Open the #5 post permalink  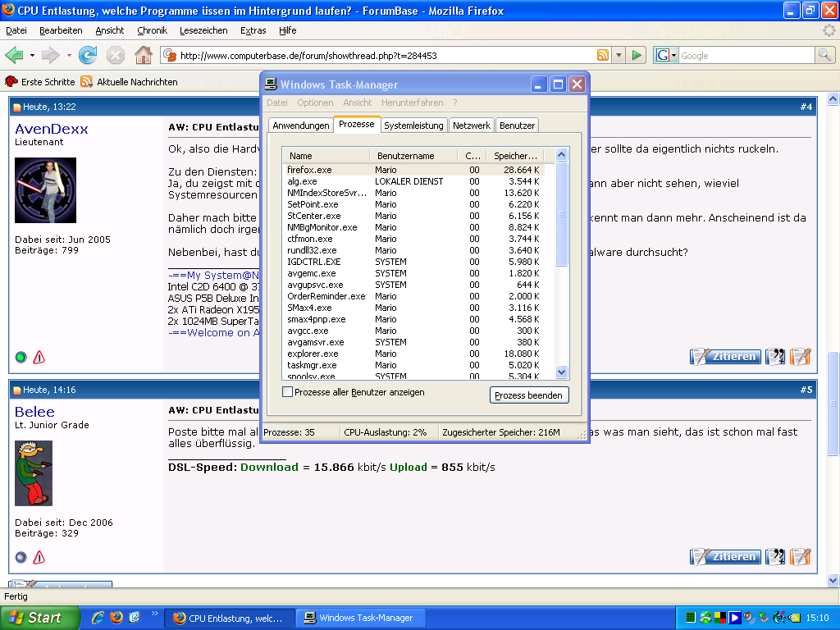coord(806,390)
